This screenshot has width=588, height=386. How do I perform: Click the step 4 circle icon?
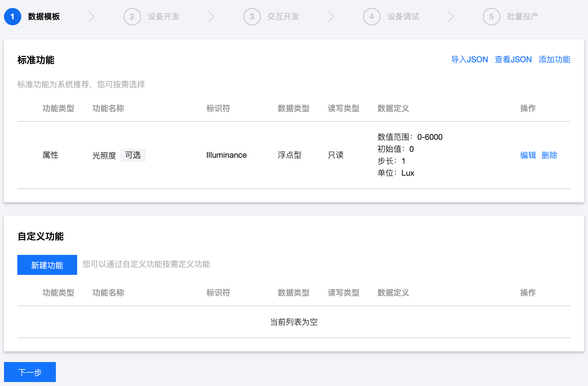(371, 17)
